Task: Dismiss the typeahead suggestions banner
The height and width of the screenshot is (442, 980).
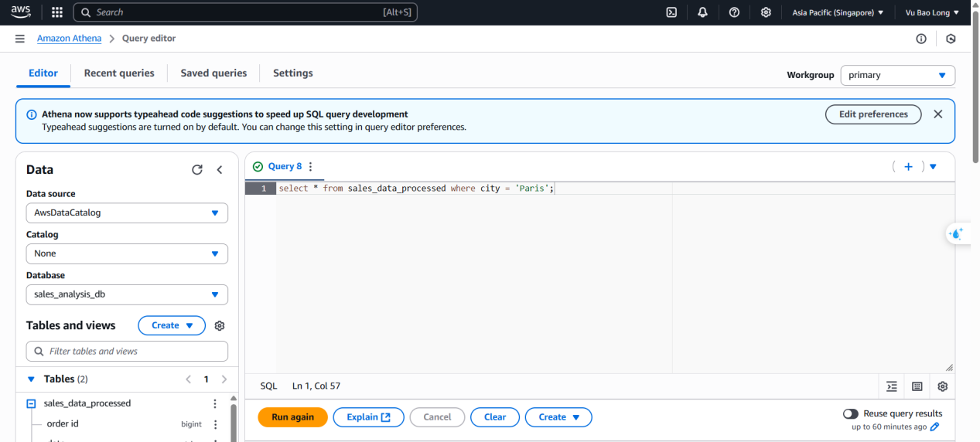Action: (938, 114)
